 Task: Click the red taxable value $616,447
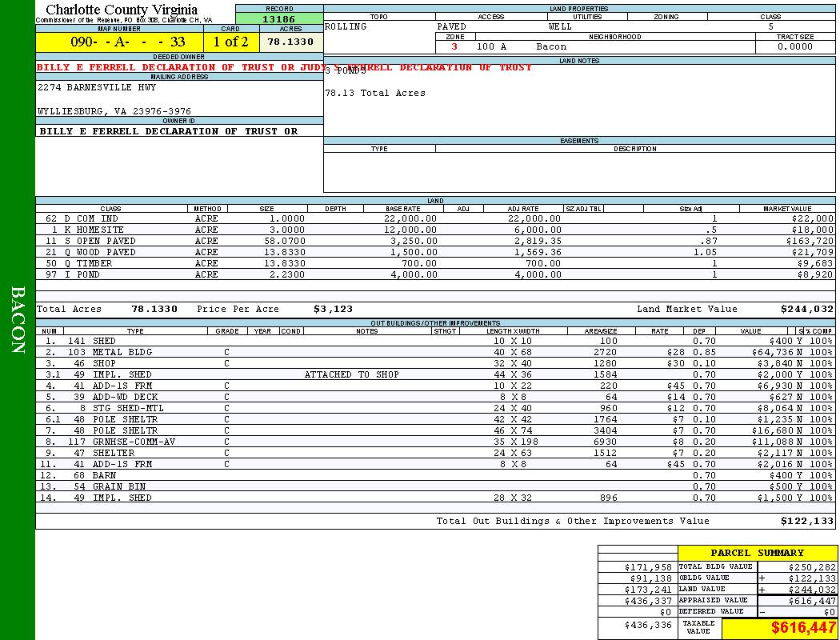click(803, 629)
